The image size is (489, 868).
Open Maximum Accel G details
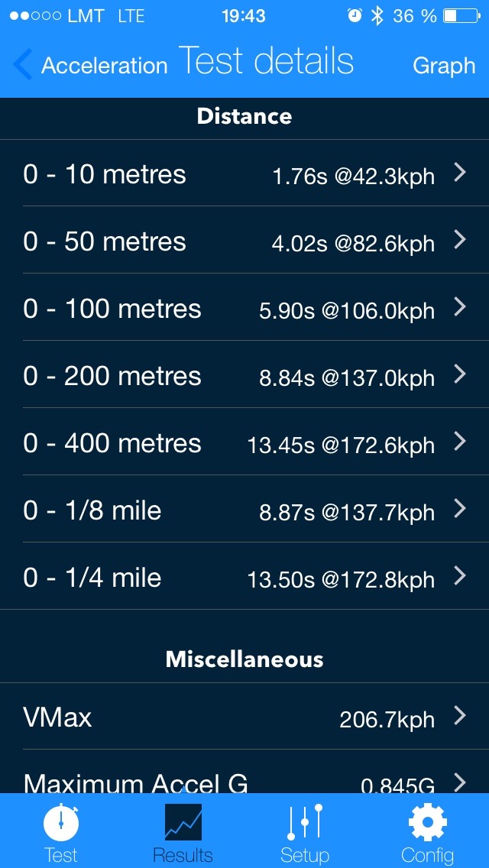244,772
